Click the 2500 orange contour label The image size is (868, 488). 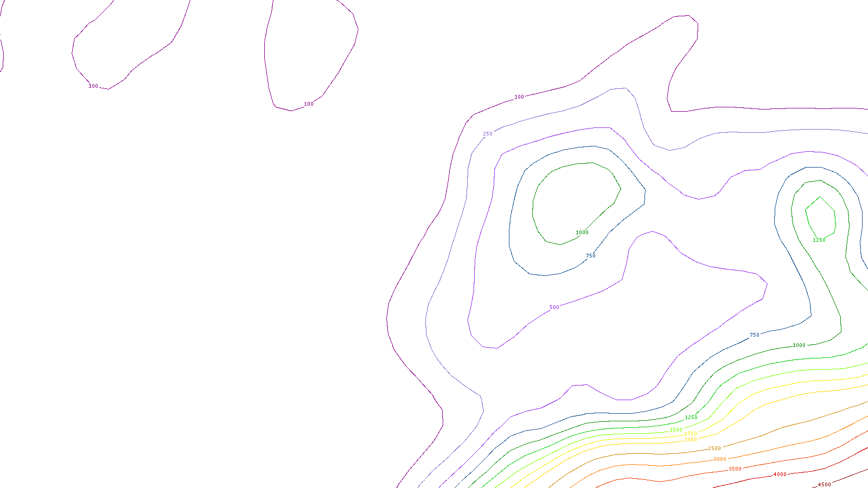714,448
